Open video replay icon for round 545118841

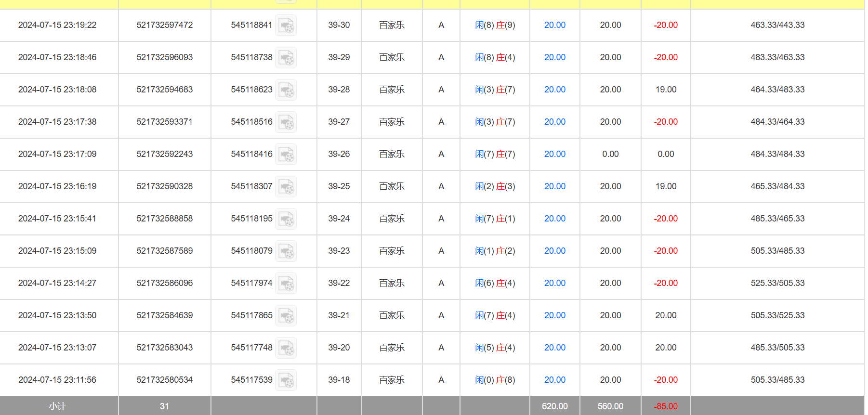click(286, 26)
